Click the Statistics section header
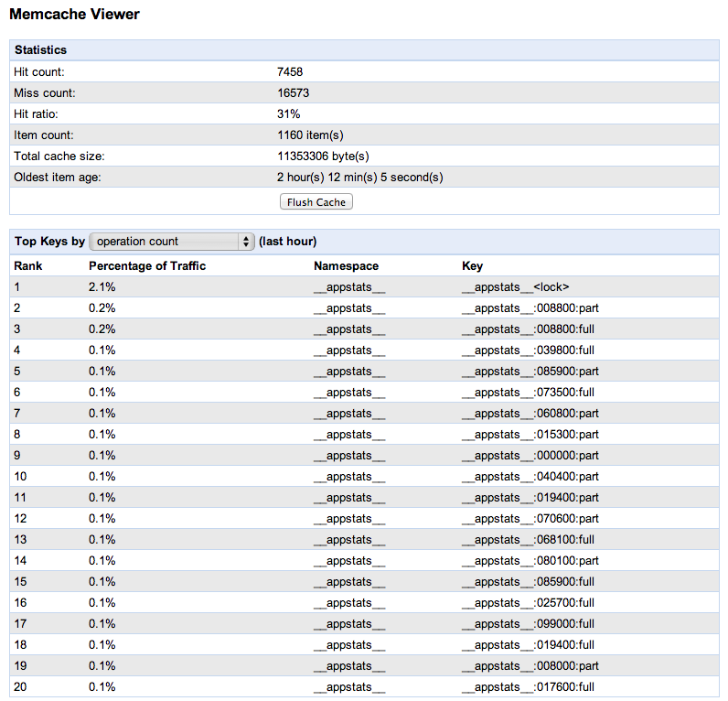 coord(40,50)
